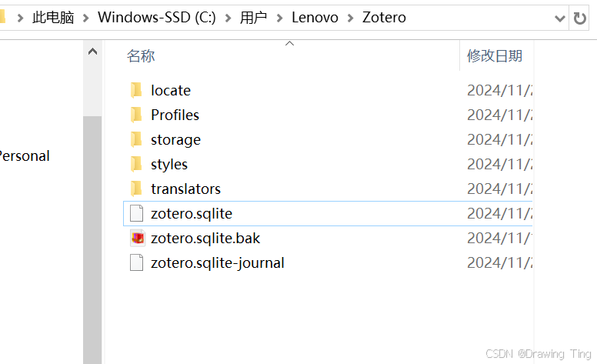Expand the chevron after Windows-SSD (C:)
Image resolution: width=597 pixels, height=364 pixels.
pyautogui.click(x=228, y=18)
